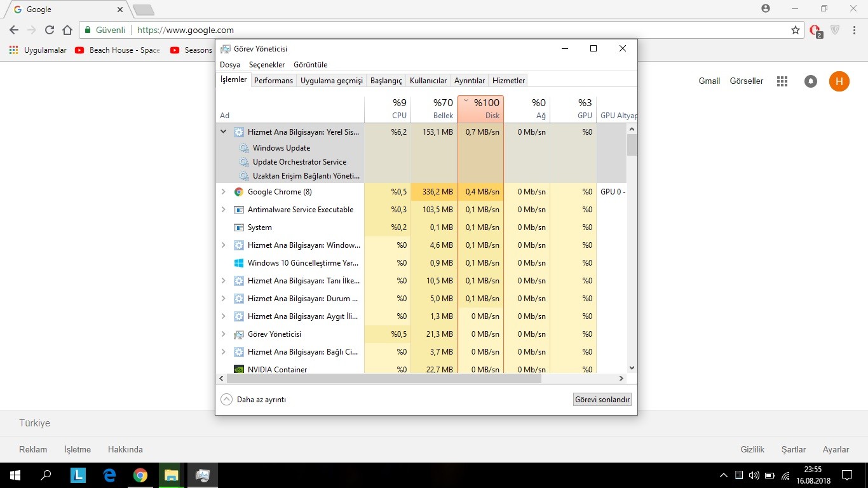Select the NVIDIA Container process row
Viewport: 868px width, 488px height.
(x=421, y=369)
